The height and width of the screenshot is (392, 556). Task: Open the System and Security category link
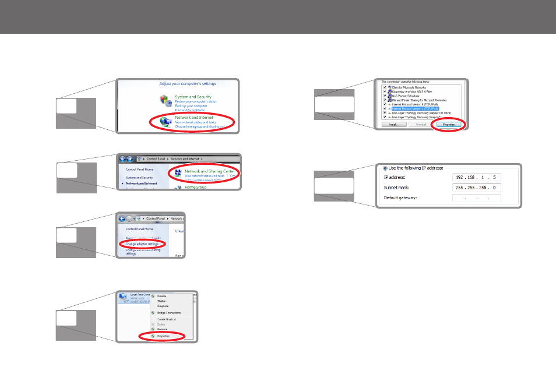click(x=193, y=97)
